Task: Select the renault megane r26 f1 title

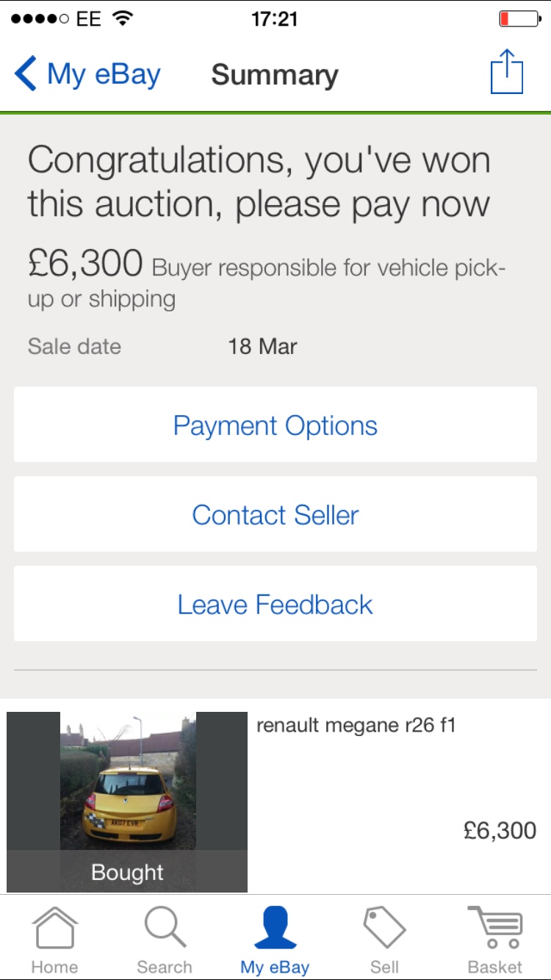Action: coord(356,726)
